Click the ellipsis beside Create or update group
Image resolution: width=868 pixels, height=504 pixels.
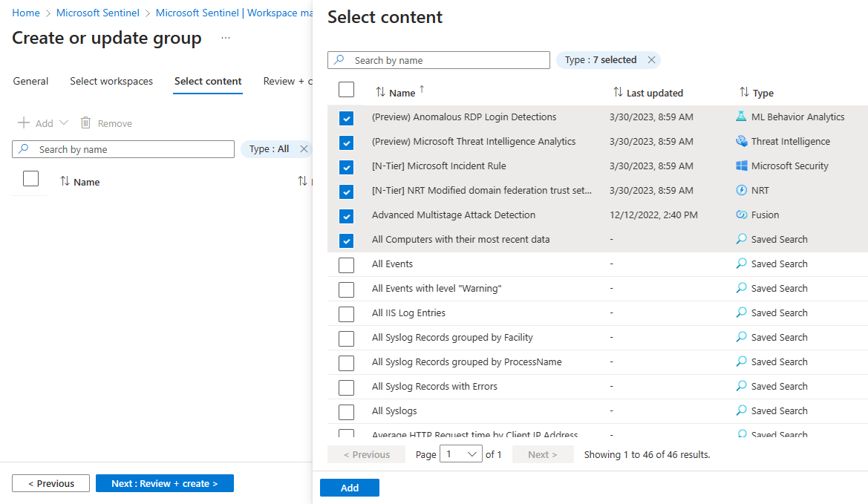(x=226, y=38)
